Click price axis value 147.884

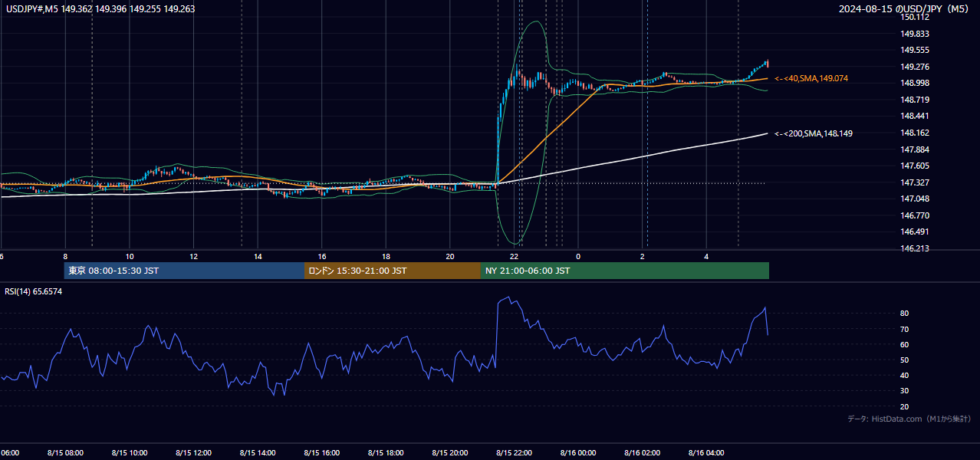916,149
